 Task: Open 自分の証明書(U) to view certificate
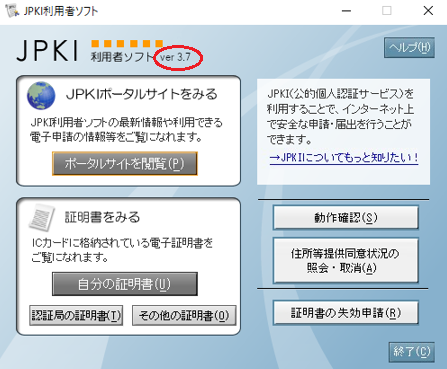coord(125,284)
